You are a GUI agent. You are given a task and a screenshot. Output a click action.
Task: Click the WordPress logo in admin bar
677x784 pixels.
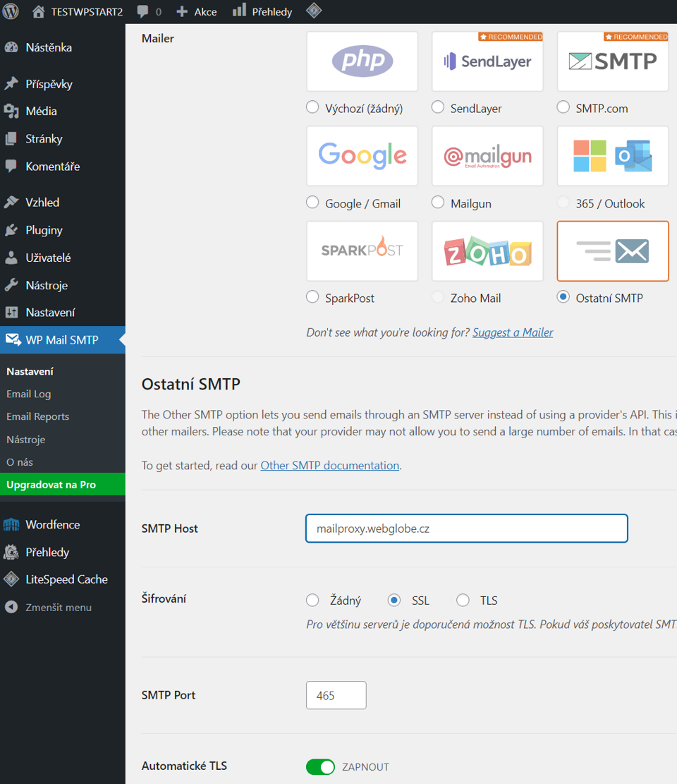point(11,11)
